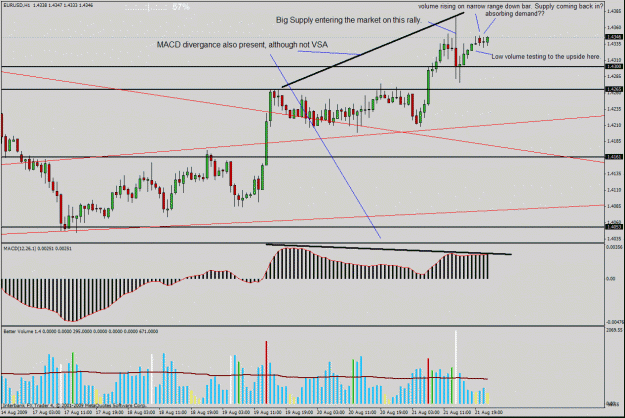
Task: Click the 2069.55 volume scale value
Action: [614, 330]
